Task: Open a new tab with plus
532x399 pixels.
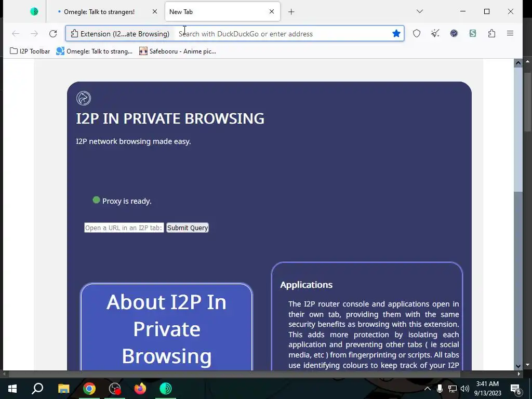Action: tap(291, 12)
